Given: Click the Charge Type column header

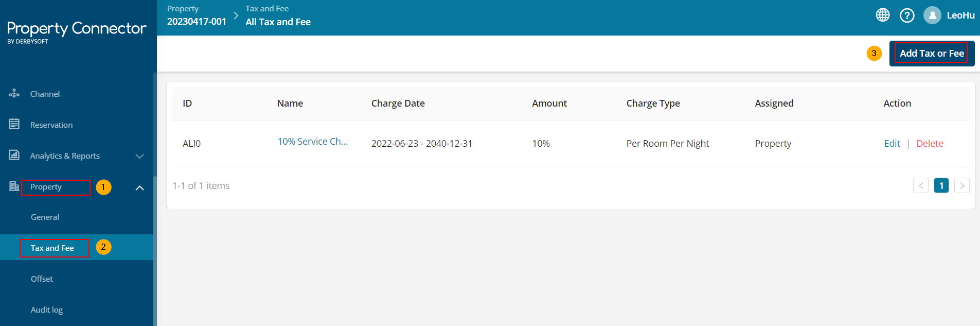Looking at the screenshot, I should [x=653, y=104].
